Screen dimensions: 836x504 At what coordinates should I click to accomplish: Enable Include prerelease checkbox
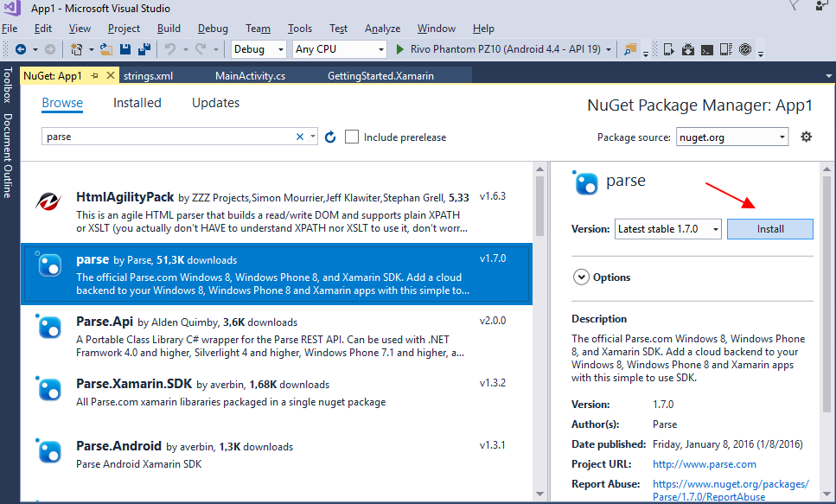coord(351,137)
